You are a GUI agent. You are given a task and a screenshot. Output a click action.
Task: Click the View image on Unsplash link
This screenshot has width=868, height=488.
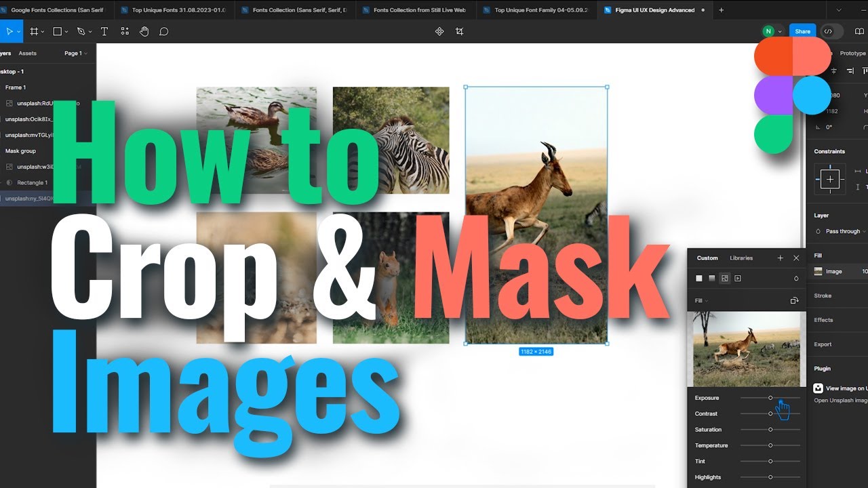click(841, 388)
